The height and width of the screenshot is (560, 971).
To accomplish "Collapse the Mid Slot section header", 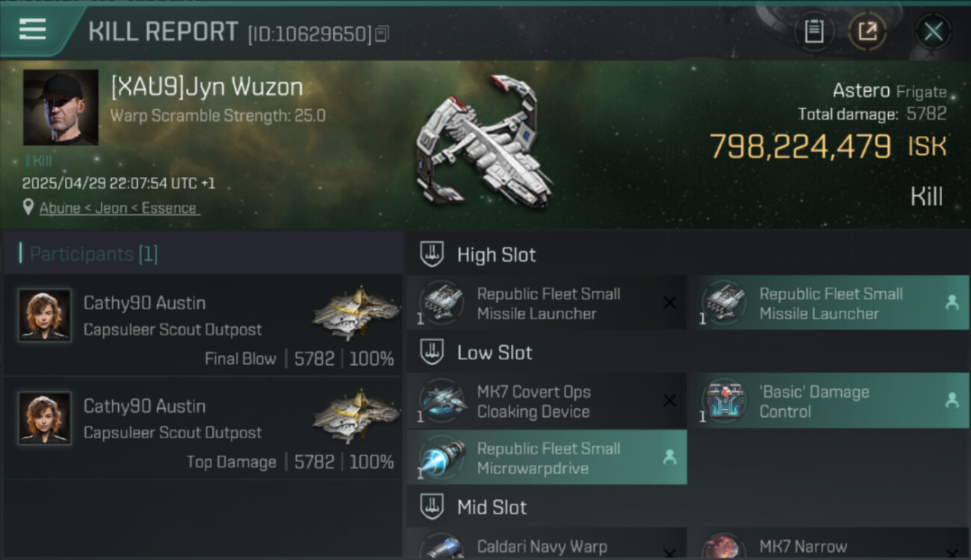I will [x=687, y=508].
